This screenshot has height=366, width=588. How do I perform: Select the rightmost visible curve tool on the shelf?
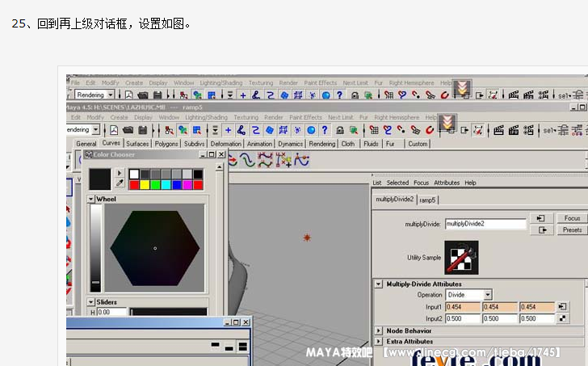point(300,161)
